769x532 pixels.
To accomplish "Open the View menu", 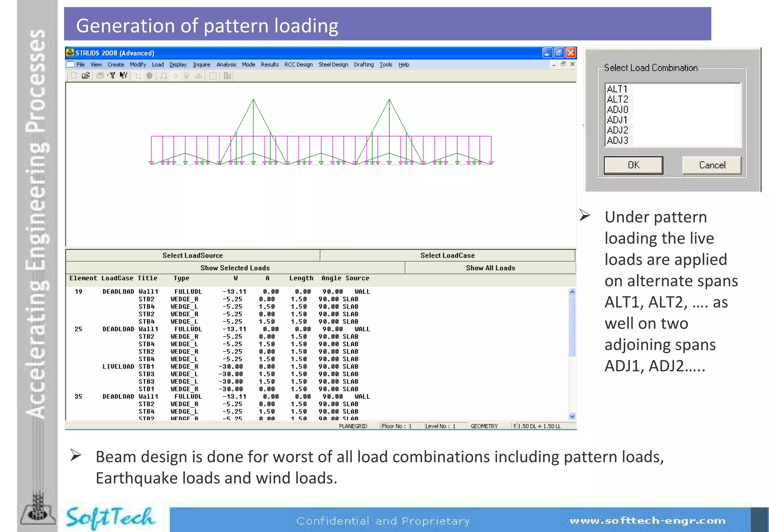I will pyautogui.click(x=96, y=65).
